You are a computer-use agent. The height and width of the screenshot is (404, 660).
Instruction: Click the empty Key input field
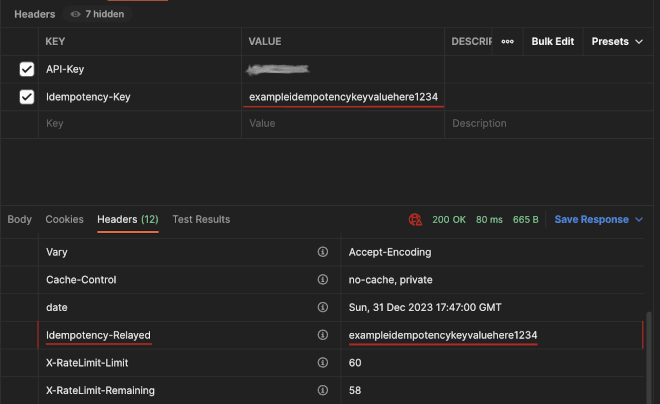[x=140, y=124]
